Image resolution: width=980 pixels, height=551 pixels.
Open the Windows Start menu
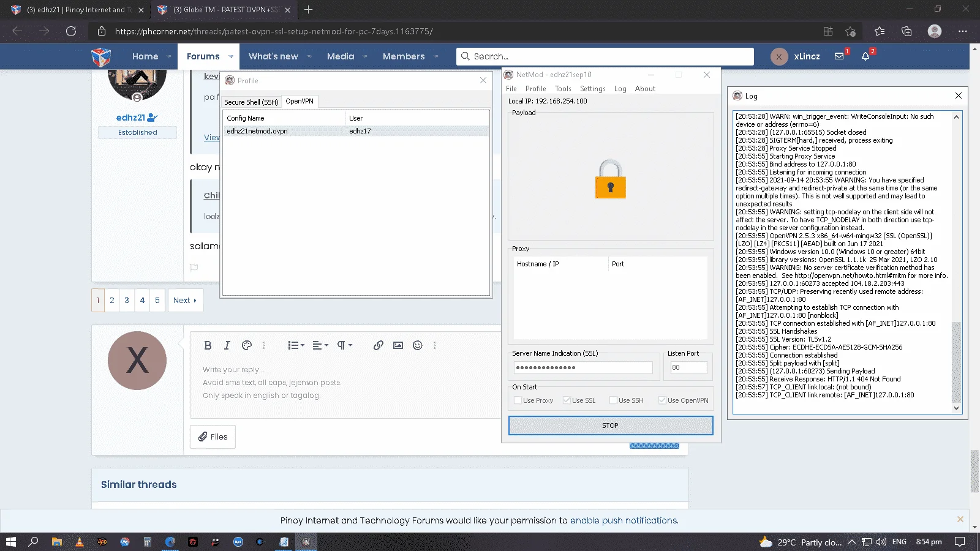pos(10,542)
